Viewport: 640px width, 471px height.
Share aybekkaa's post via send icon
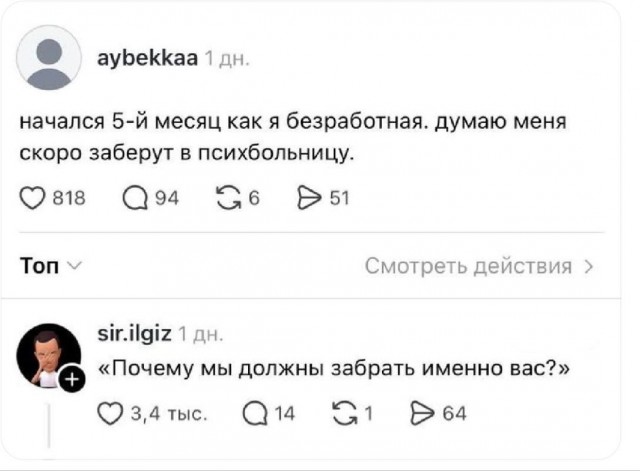coord(311,198)
